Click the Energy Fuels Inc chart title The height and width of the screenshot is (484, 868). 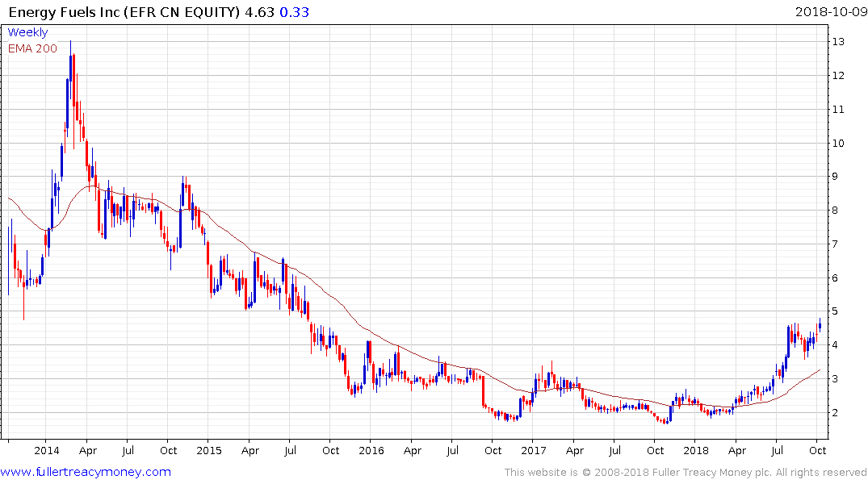click(124, 11)
